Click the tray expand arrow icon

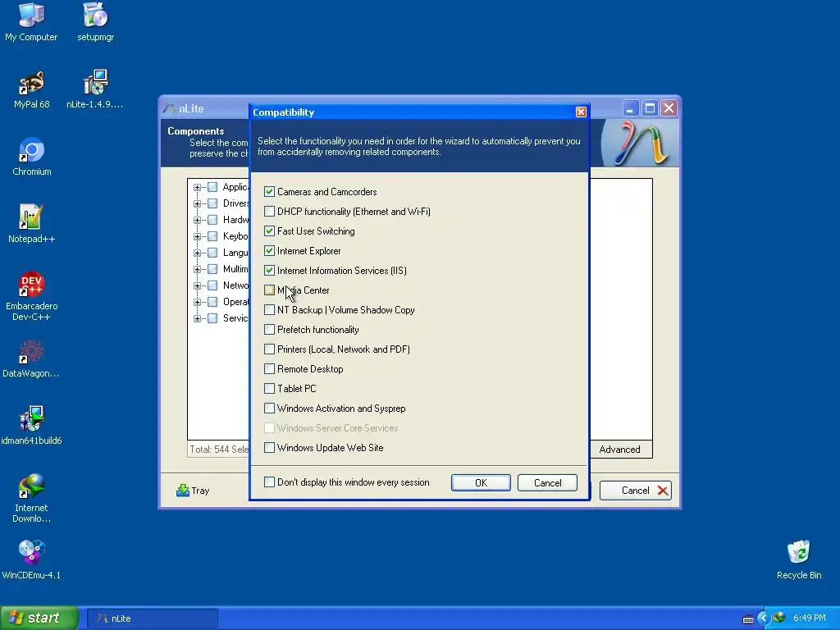pyautogui.click(x=764, y=619)
